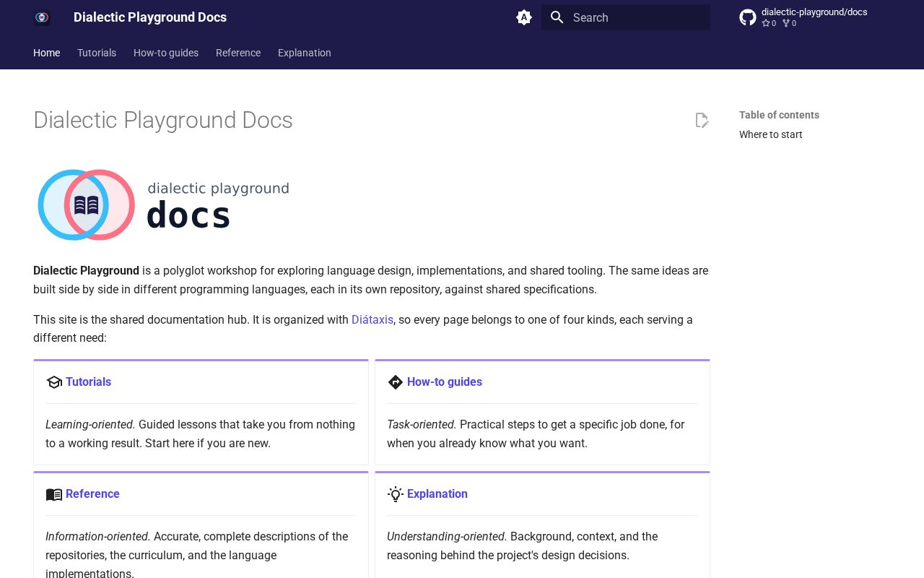Click the dialectic playground docs banner image
This screenshot has height=578, width=924.
click(163, 204)
